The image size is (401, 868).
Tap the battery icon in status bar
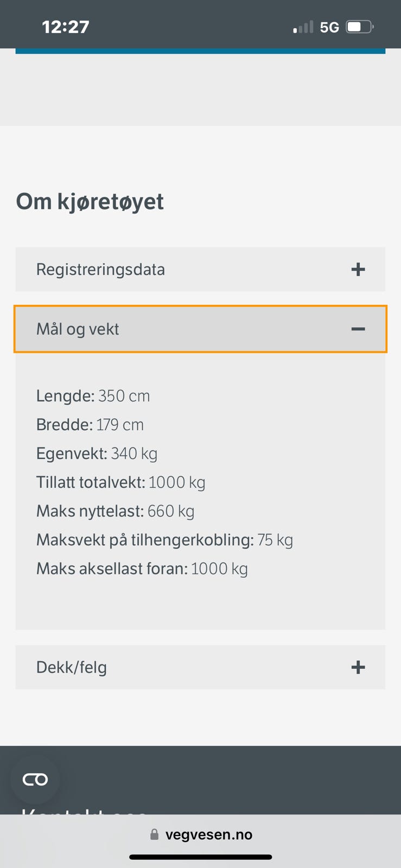point(360,27)
